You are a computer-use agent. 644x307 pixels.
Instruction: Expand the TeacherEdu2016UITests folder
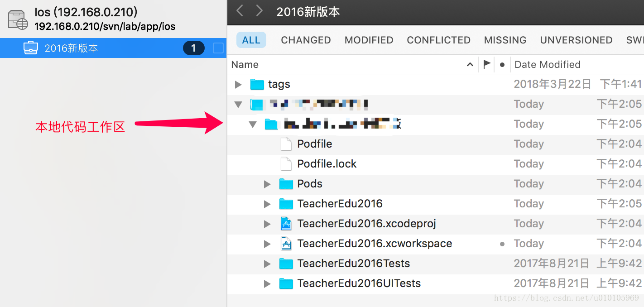point(267,283)
